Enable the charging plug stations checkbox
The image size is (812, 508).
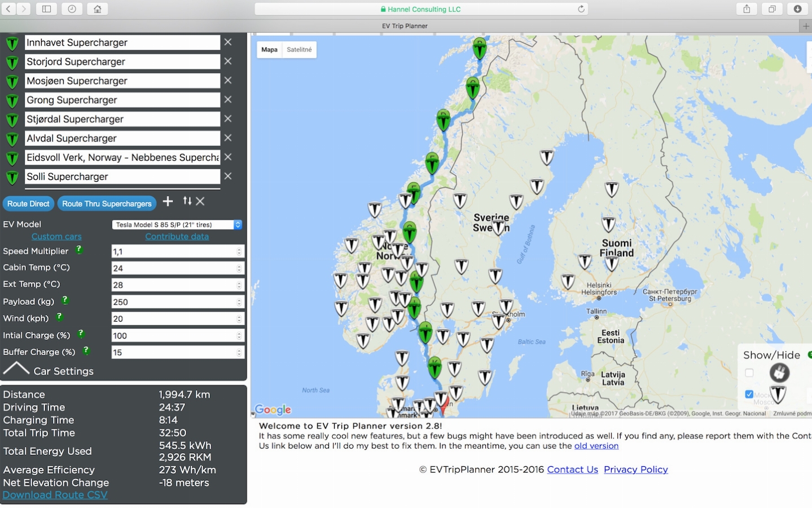(749, 373)
